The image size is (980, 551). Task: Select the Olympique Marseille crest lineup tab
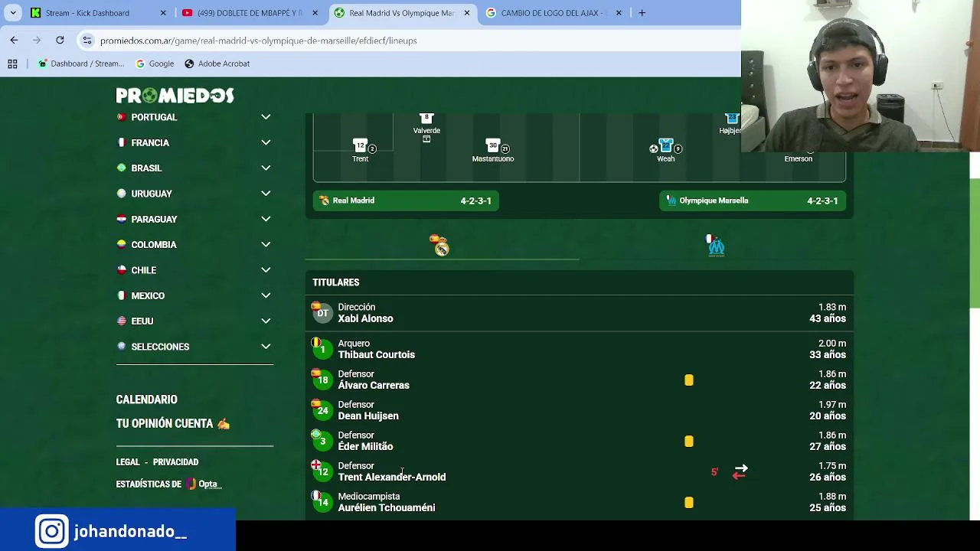point(716,245)
